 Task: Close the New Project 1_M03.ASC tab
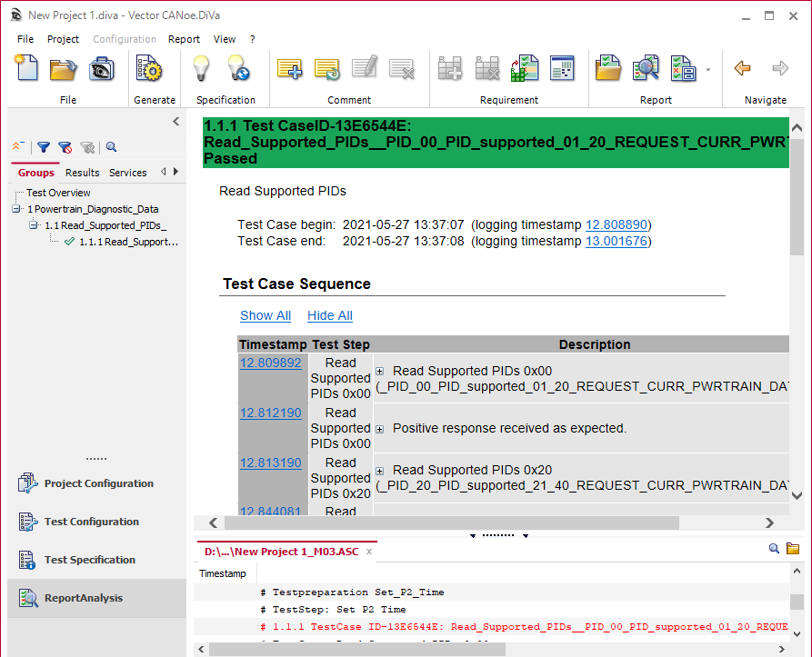coord(369,552)
